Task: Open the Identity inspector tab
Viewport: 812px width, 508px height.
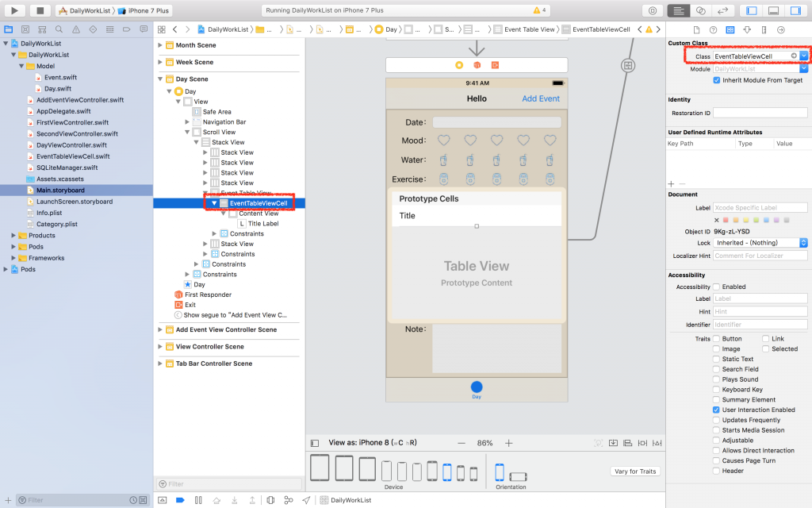Action: click(730, 30)
